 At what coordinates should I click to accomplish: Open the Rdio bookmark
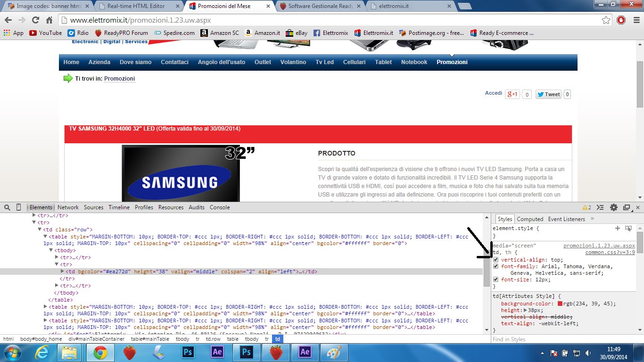point(78,33)
